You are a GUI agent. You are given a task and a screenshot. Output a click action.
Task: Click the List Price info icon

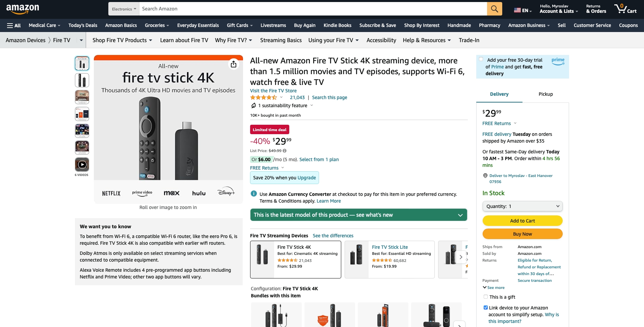pyautogui.click(x=285, y=151)
